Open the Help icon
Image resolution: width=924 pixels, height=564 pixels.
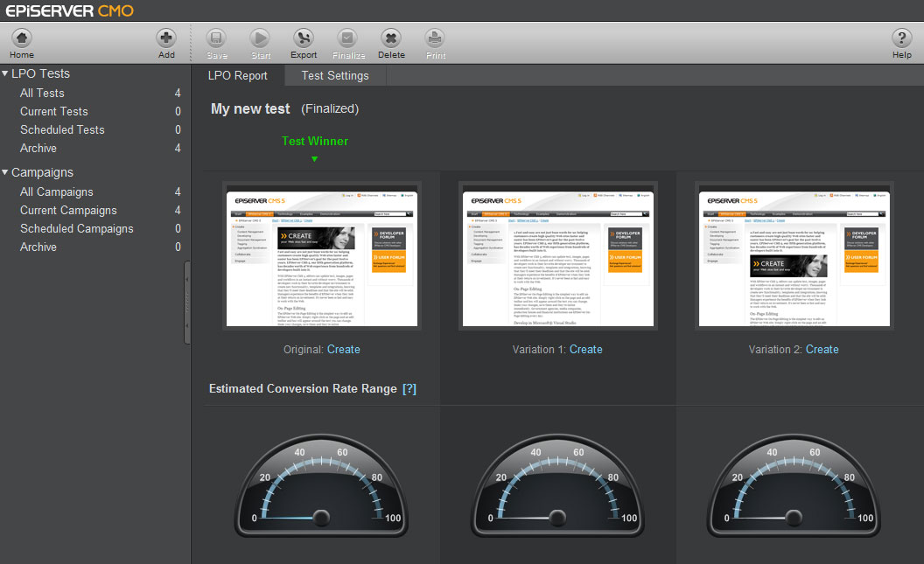(901, 39)
